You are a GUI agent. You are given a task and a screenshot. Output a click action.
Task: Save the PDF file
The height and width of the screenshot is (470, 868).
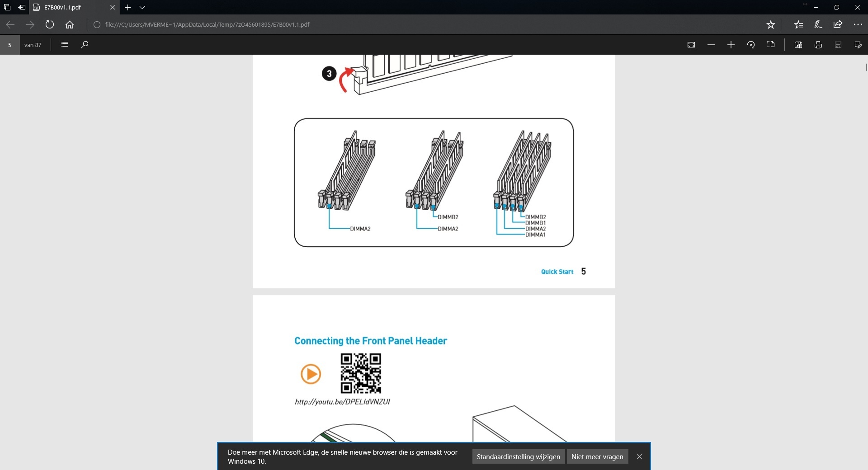[x=838, y=45]
